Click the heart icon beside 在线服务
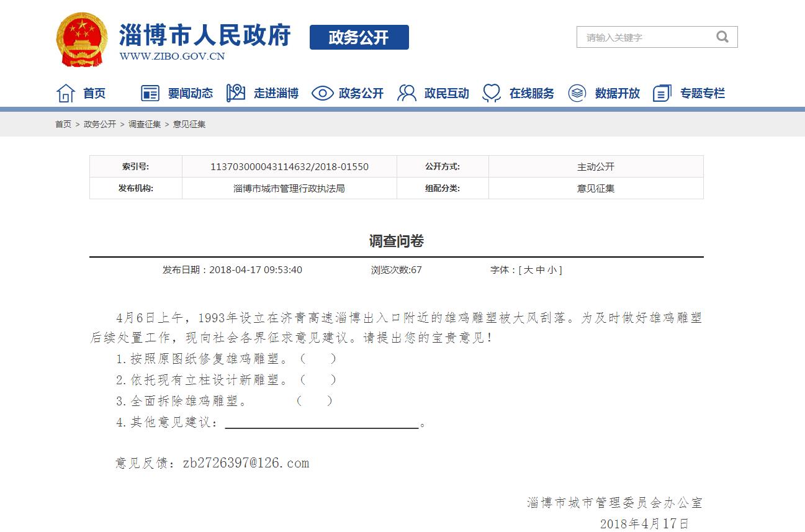 coord(492,93)
